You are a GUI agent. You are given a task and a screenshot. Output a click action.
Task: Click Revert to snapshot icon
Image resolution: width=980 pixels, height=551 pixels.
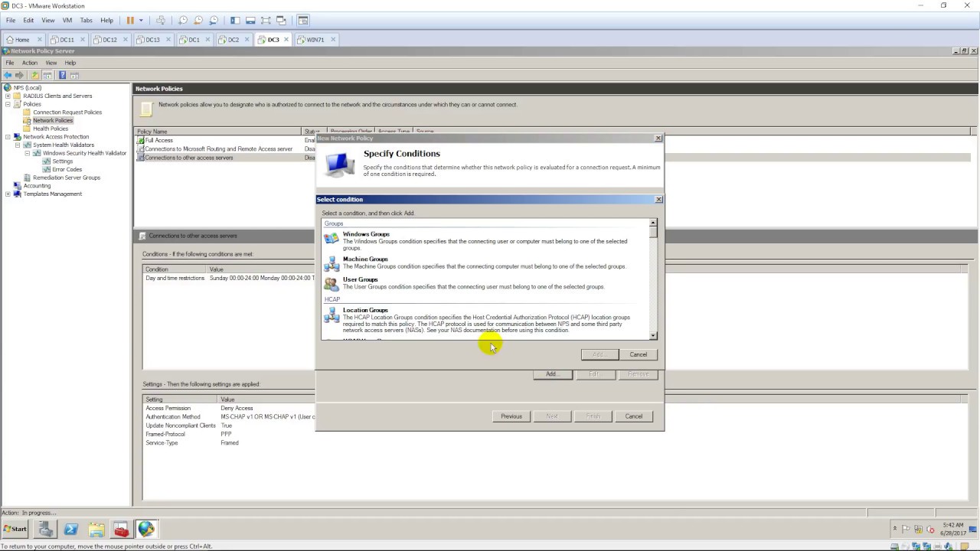(x=198, y=20)
